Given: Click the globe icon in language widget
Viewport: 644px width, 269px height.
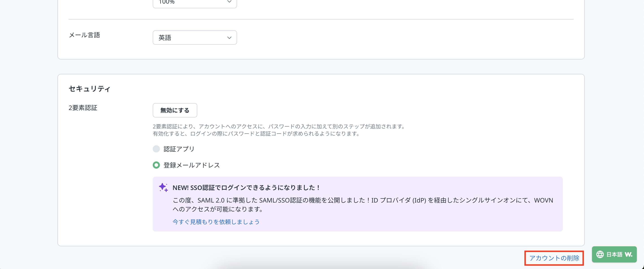Looking at the screenshot, I should (x=600, y=254).
